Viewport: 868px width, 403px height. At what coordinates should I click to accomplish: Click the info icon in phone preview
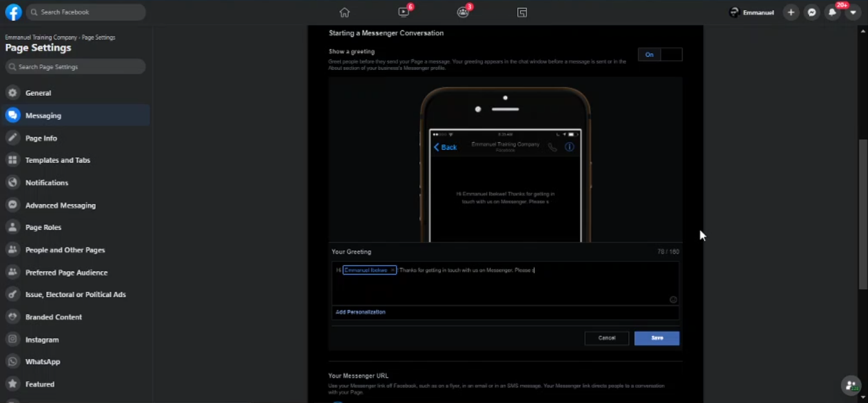coord(570,147)
